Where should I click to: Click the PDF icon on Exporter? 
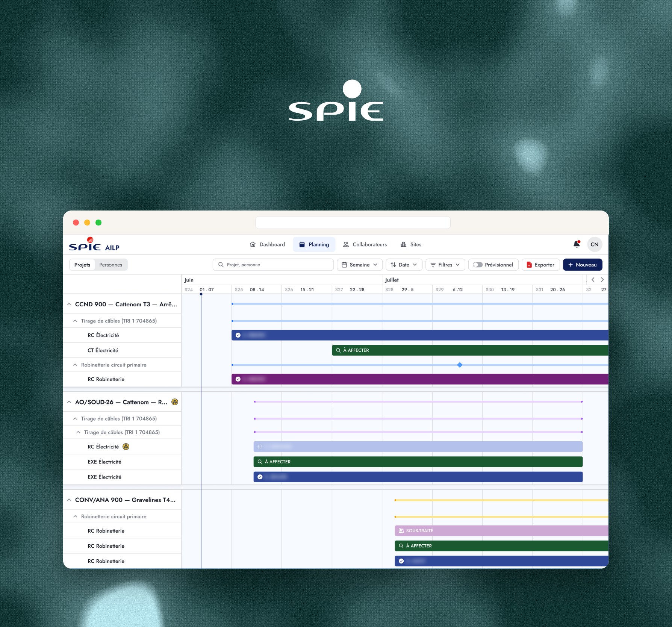click(529, 265)
